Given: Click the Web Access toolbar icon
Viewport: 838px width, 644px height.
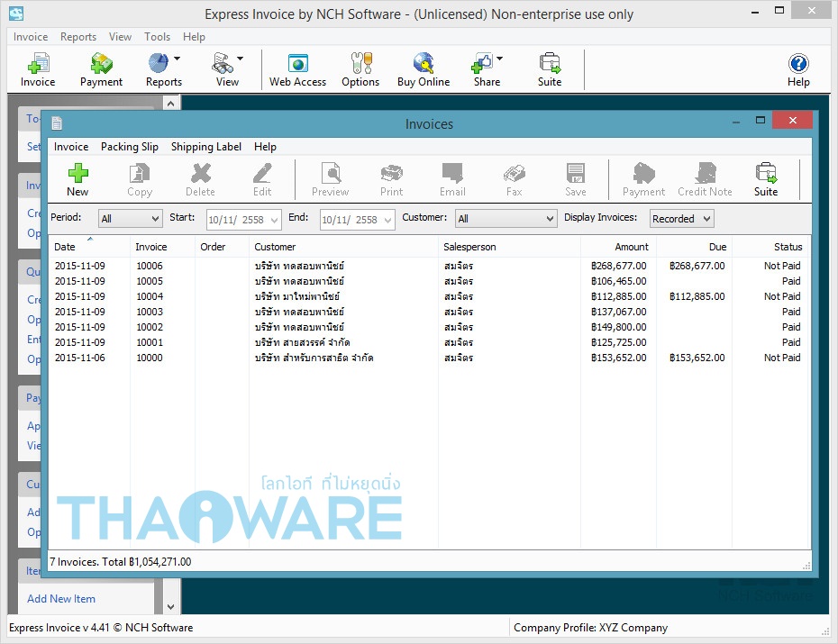Looking at the screenshot, I should 297,65.
